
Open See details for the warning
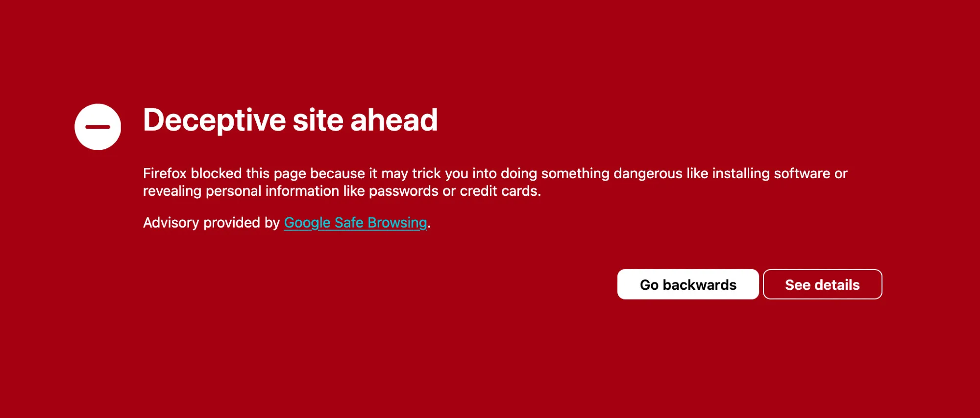click(x=822, y=284)
